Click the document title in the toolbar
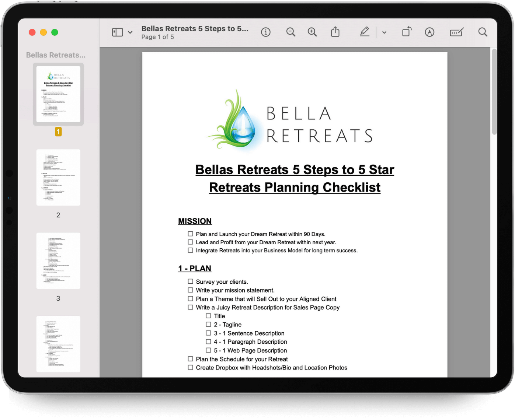This screenshot has height=420, width=515. 195,28
